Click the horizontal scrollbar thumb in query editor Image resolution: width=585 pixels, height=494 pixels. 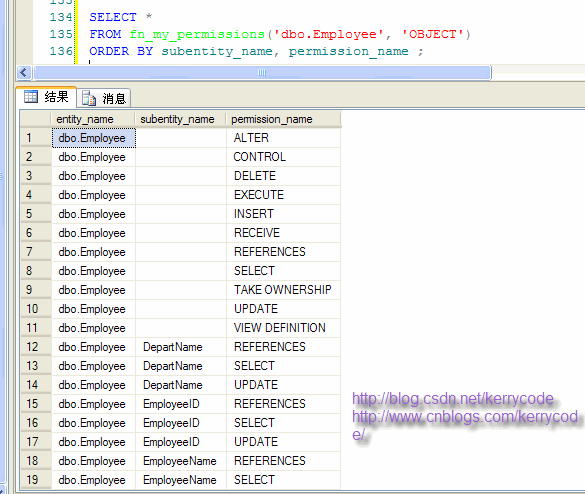click(262, 72)
